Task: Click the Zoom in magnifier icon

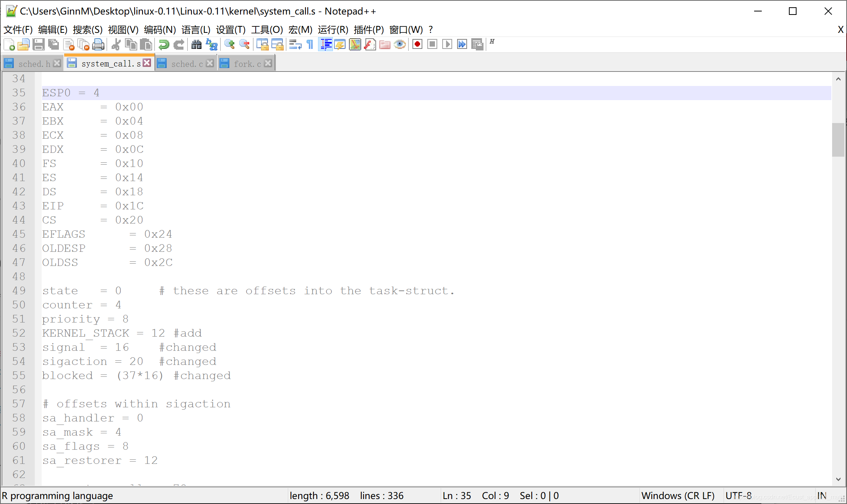Action: tap(229, 45)
